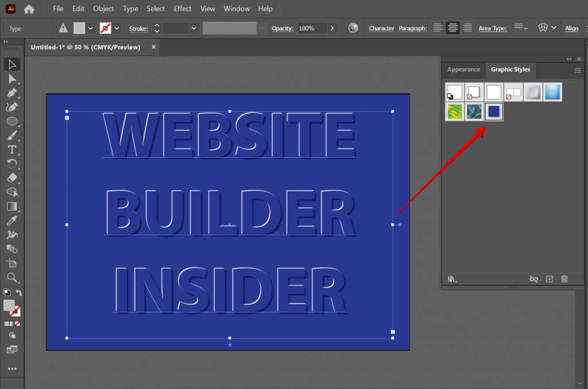The width and height of the screenshot is (588, 389).
Task: Select the Ellipse shape tool
Action: pyautogui.click(x=12, y=121)
